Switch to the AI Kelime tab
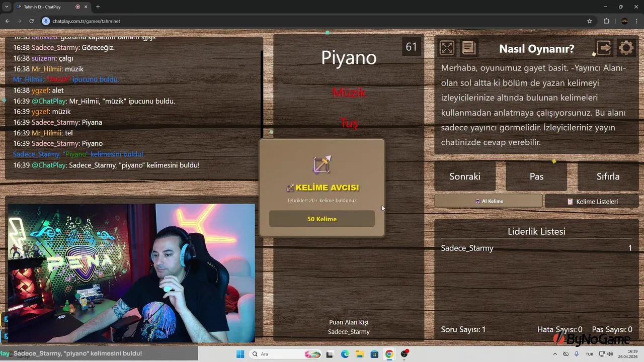The width and height of the screenshot is (644, 362). point(489,201)
